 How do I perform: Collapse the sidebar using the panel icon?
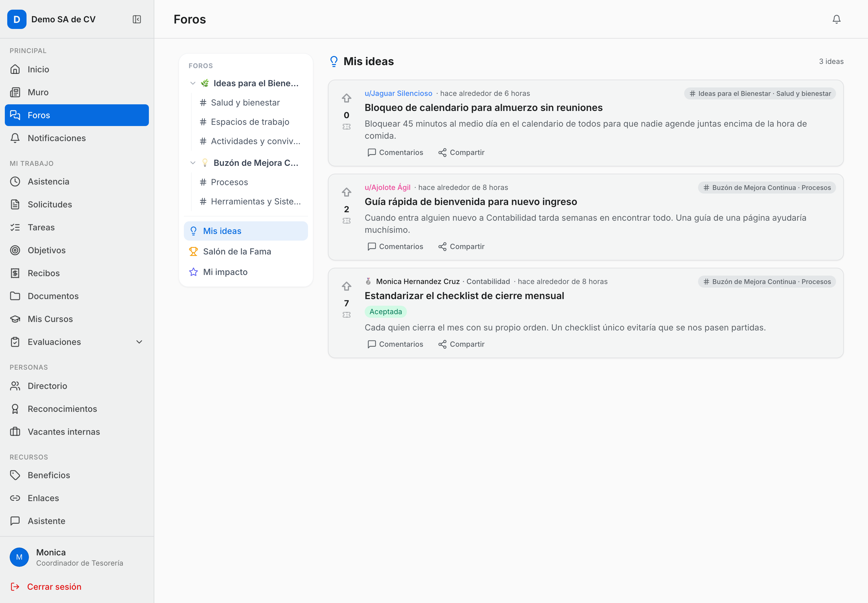137,19
